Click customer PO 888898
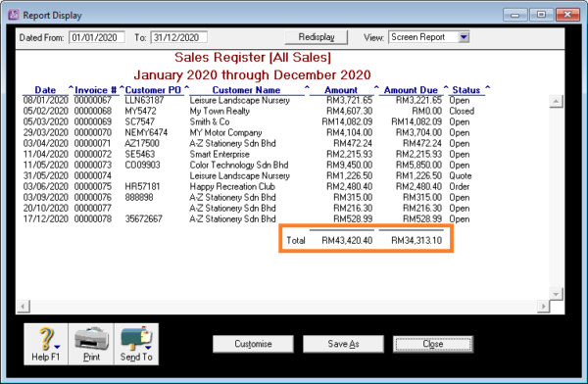The width and height of the screenshot is (588, 384). tap(139, 197)
